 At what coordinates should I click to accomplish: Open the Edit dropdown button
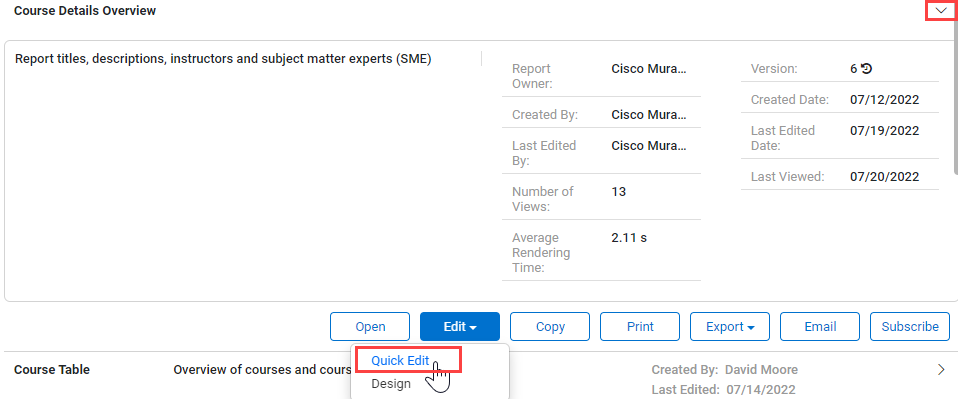(460, 326)
